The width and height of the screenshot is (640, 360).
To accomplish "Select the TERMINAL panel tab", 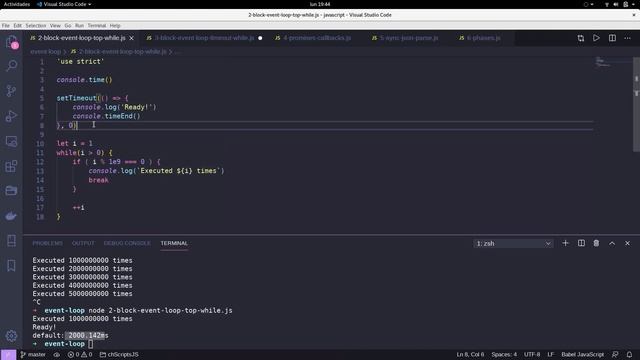I will (x=174, y=243).
